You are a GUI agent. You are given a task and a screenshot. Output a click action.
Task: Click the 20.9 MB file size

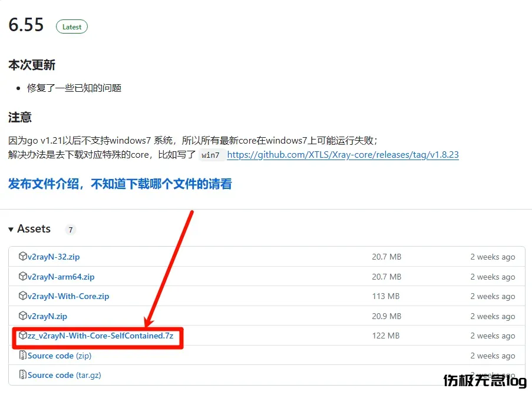coord(386,316)
